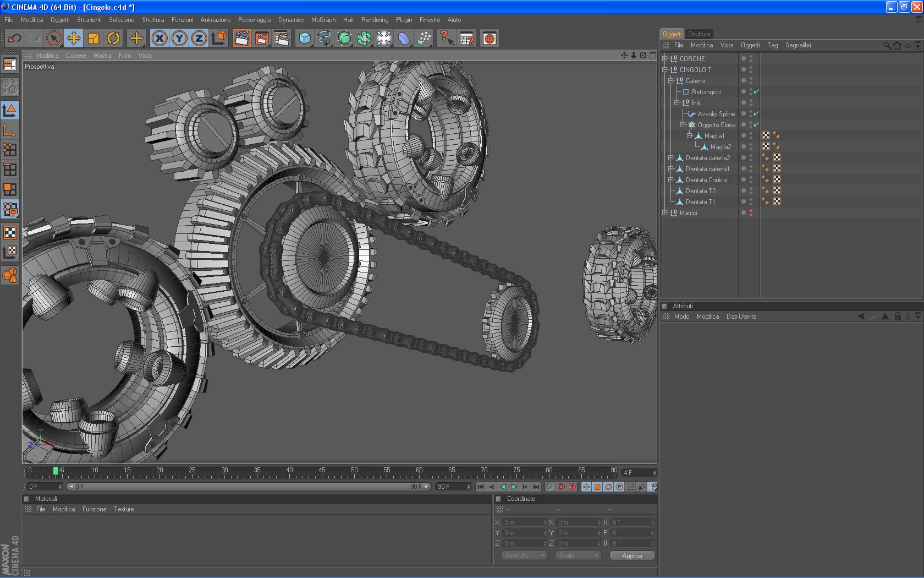
Task: Click the Undo arrow in the toolbar
Action: (x=15, y=39)
